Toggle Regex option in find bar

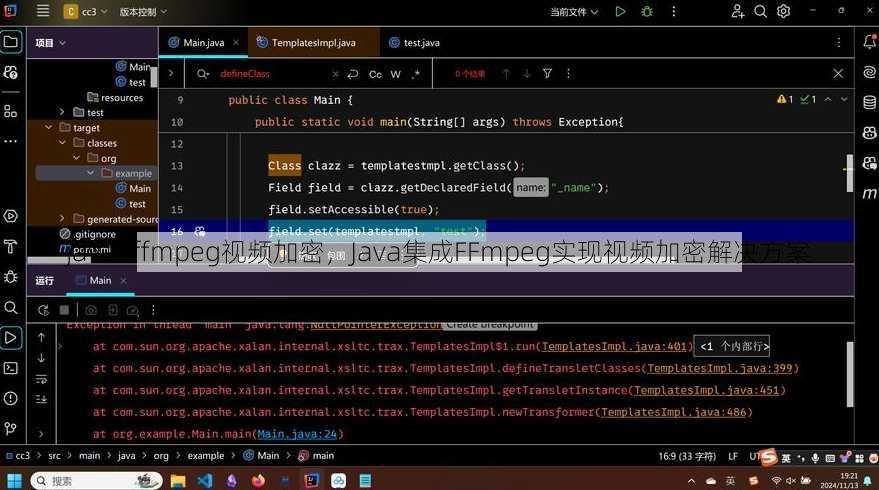point(416,74)
